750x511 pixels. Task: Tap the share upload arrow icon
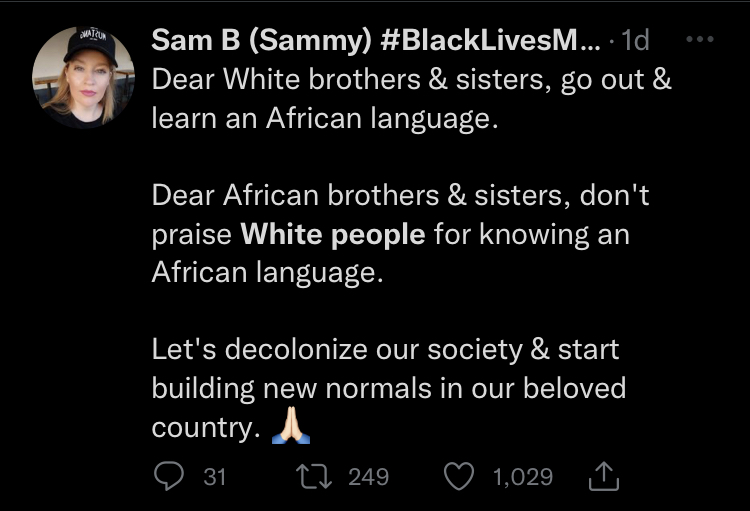[604, 478]
